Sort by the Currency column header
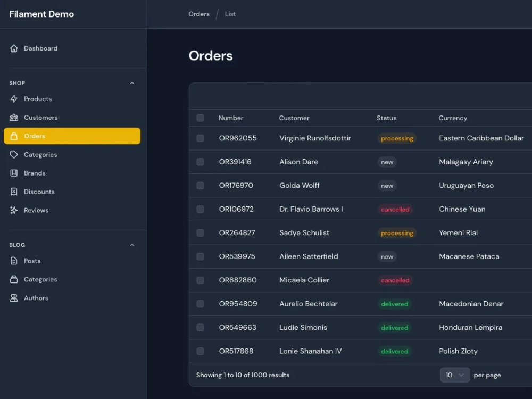 point(453,118)
